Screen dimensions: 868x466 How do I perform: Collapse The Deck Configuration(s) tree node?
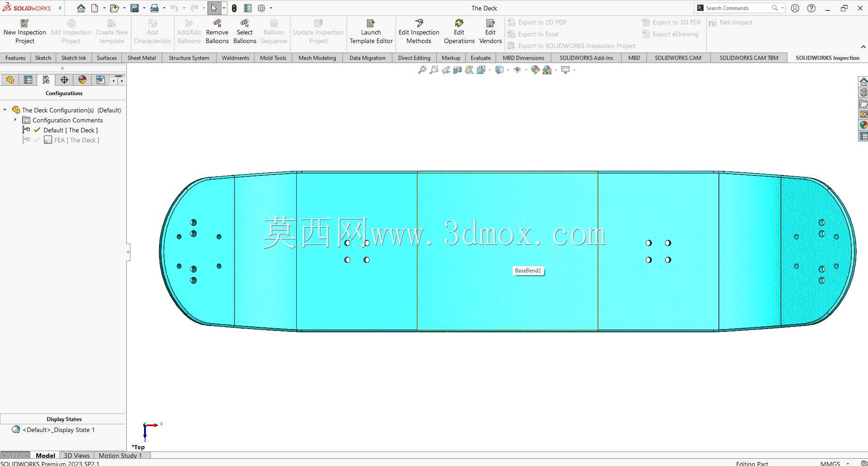tap(5, 110)
